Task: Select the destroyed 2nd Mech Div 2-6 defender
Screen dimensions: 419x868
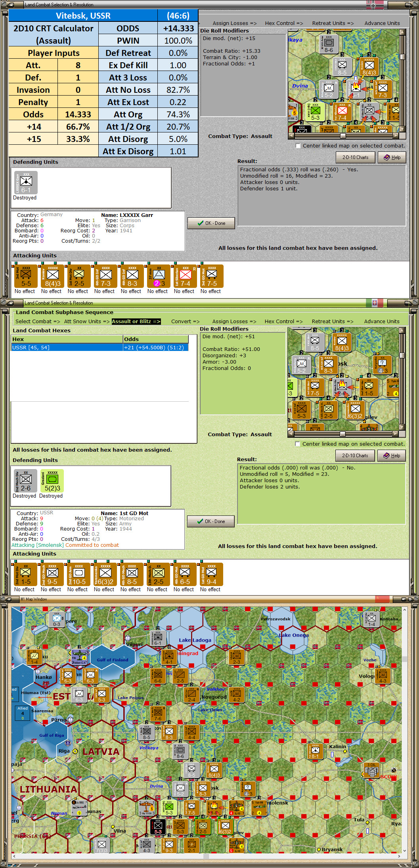Action: tap(25, 481)
